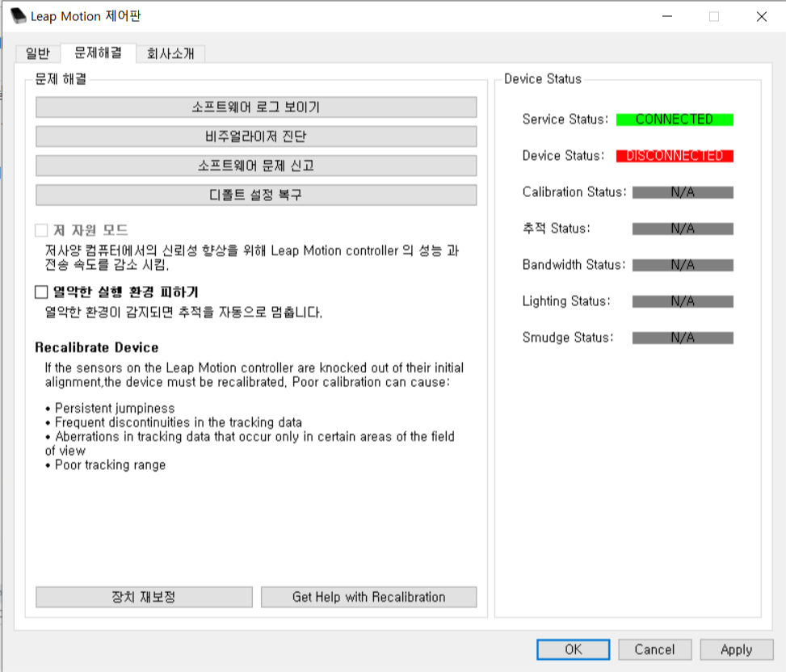
Task: Click the 'Service Status:' label
Action: coord(565,120)
